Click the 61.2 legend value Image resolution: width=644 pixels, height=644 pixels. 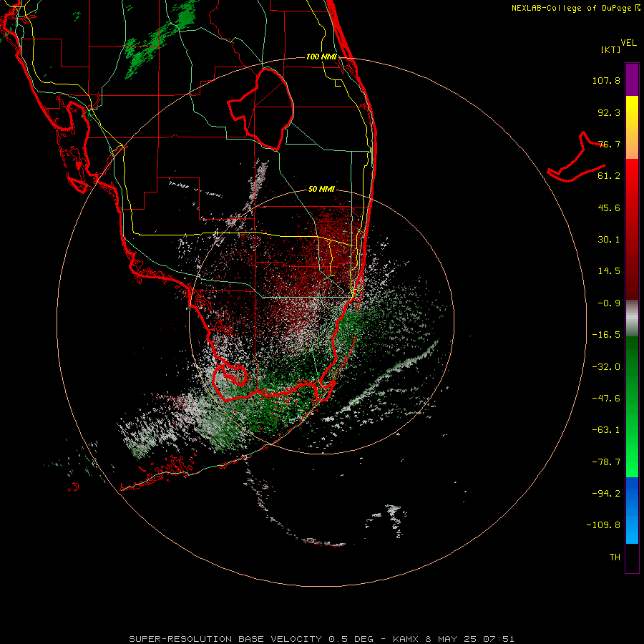pos(609,176)
